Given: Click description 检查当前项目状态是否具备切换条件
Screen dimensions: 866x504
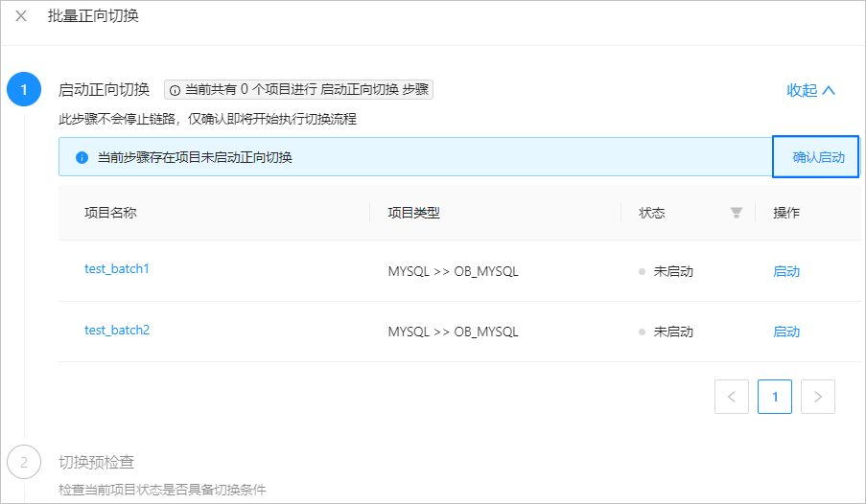Looking at the screenshot, I should [162, 490].
